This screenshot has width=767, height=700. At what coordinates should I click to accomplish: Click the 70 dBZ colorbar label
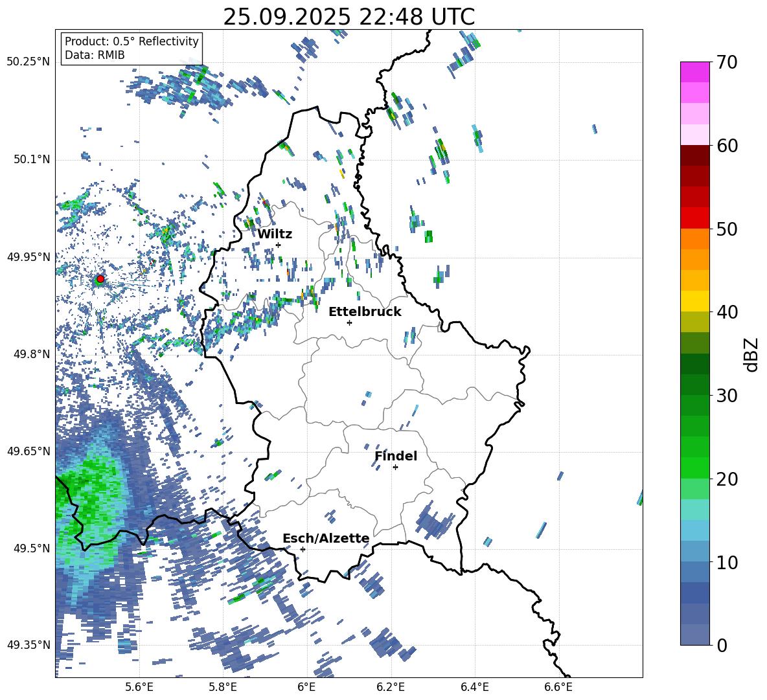(727, 63)
